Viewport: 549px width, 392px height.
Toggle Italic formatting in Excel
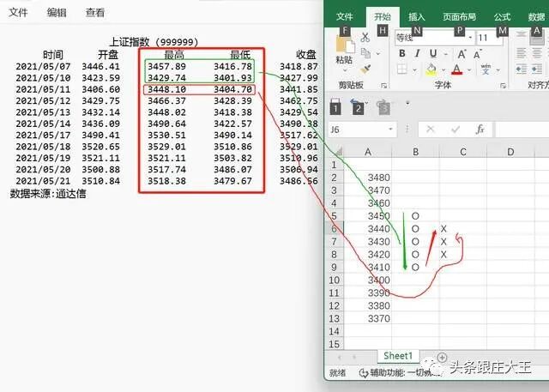click(x=417, y=53)
